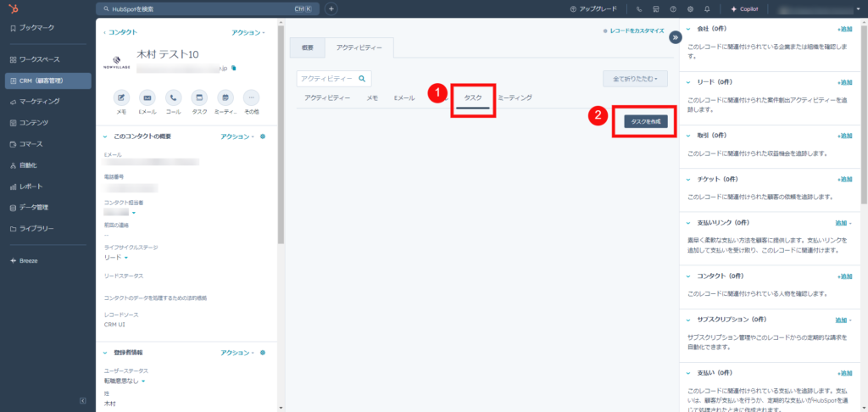The image size is (868, 412).
Task: Open gear settings for このコンタクトの概要 section
Action: [263, 136]
